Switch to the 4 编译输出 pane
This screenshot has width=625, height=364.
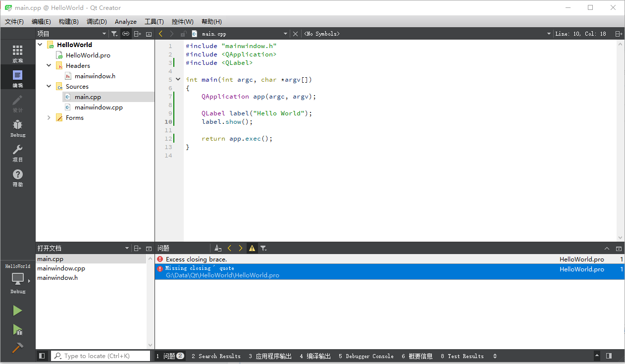click(x=315, y=356)
